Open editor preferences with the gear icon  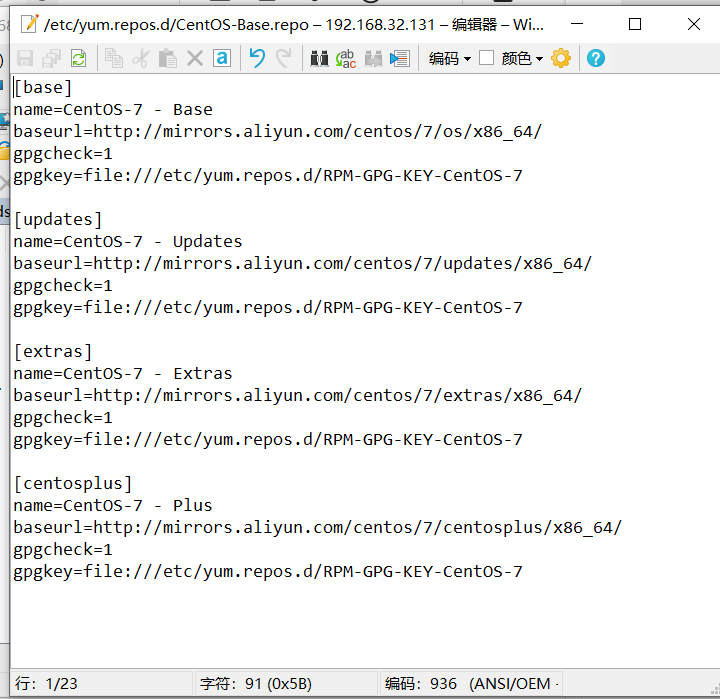[x=561, y=59]
